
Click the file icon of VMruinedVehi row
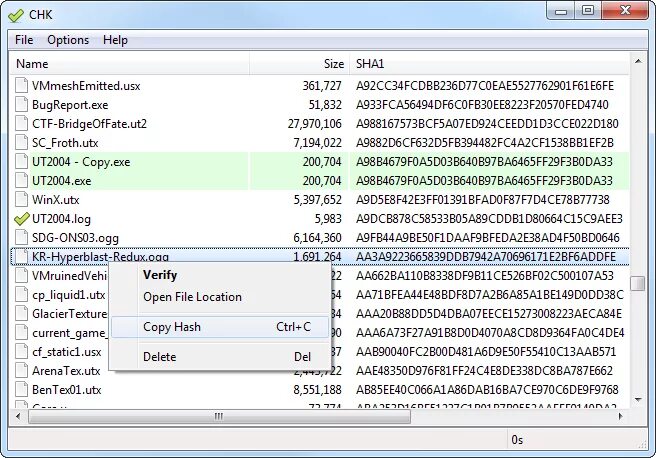21,276
